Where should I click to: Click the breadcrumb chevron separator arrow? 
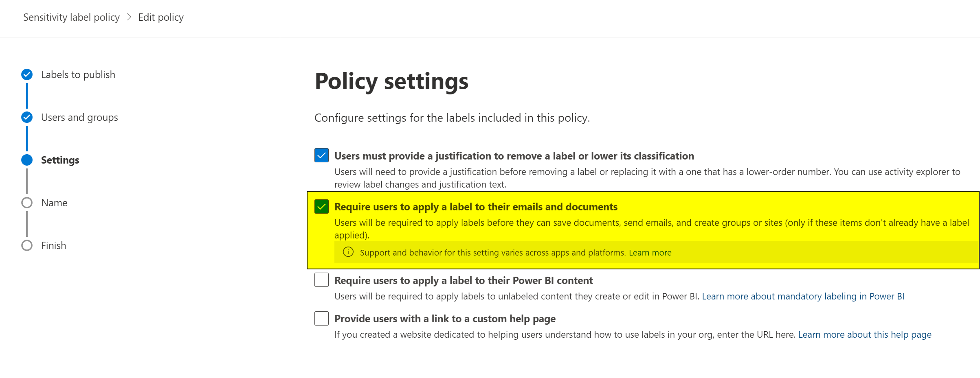point(129,17)
